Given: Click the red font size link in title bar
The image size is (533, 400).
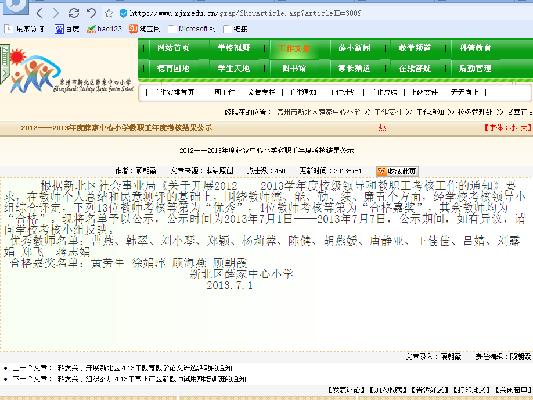Looking at the screenshot, I should click(507, 128).
